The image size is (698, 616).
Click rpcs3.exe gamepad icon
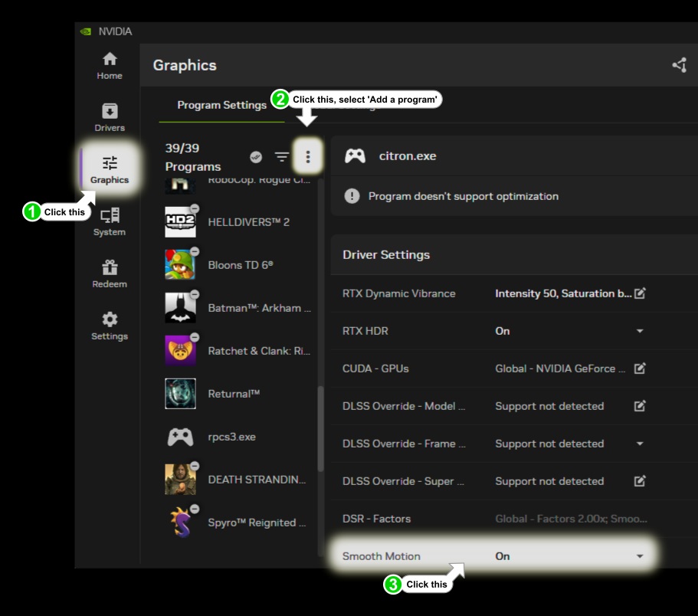[x=180, y=437]
